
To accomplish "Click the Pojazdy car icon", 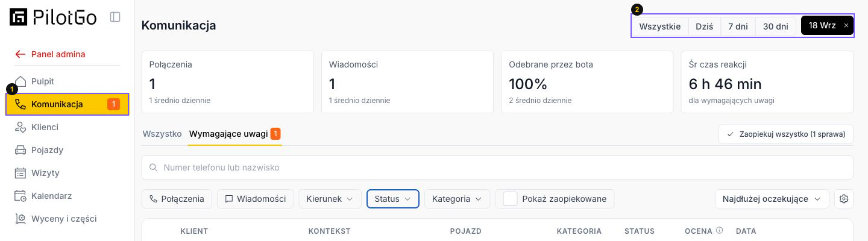I will click(20, 150).
